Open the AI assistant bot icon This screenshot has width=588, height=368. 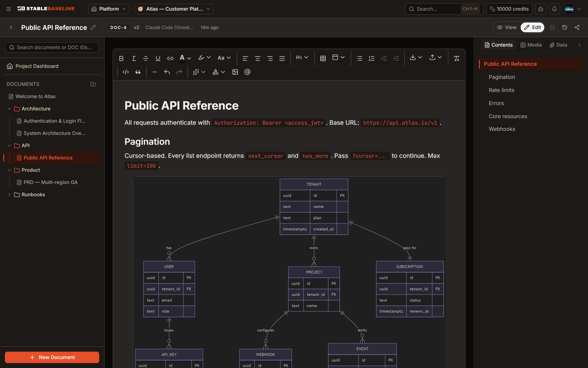[541, 9]
